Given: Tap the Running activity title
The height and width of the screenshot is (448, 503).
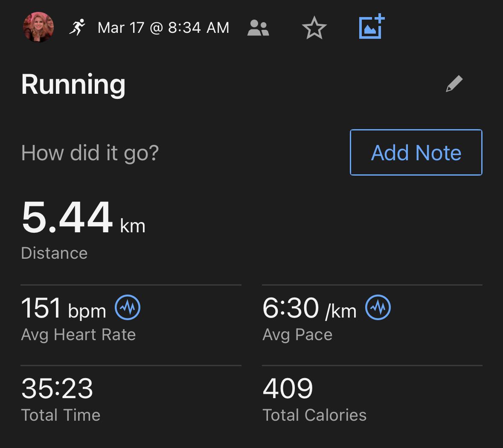Looking at the screenshot, I should [x=73, y=84].
